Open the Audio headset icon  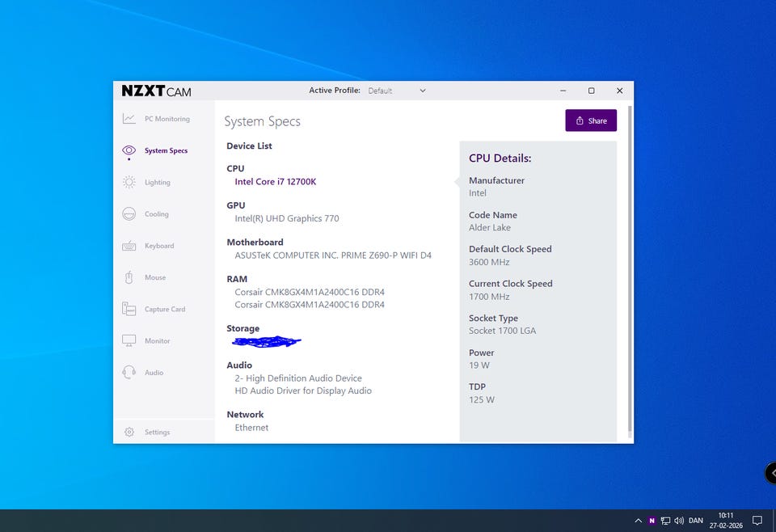129,372
